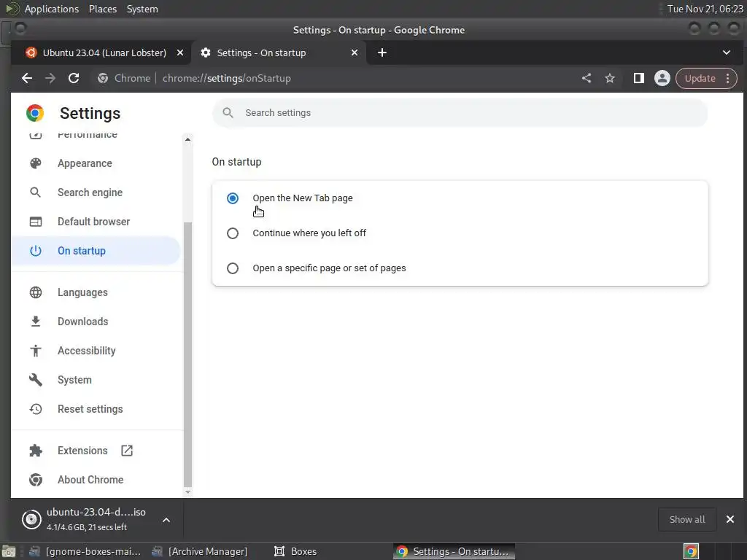Image resolution: width=747 pixels, height=560 pixels.
Task: Click the Default browser window icon
Action: point(36,222)
